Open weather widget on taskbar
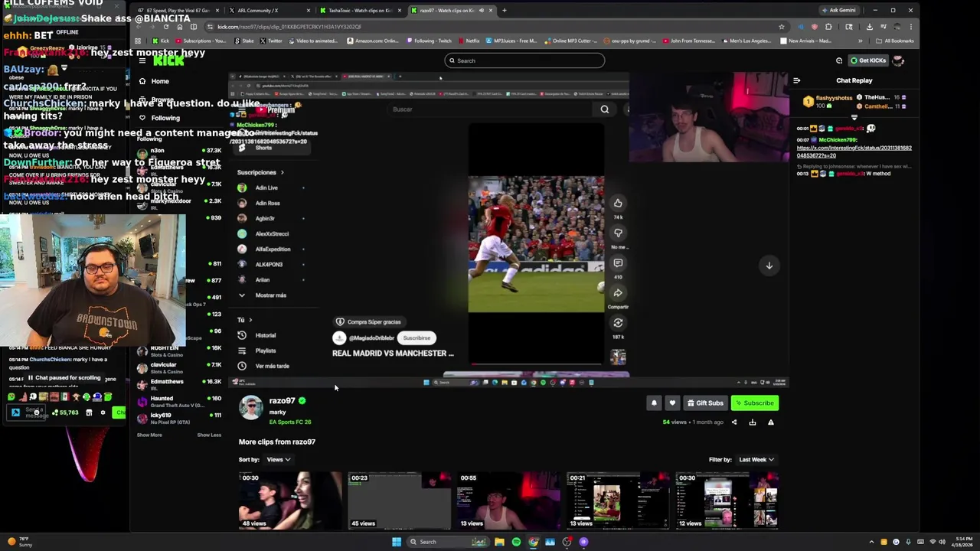Image resolution: width=980 pixels, height=551 pixels. tap(18, 542)
